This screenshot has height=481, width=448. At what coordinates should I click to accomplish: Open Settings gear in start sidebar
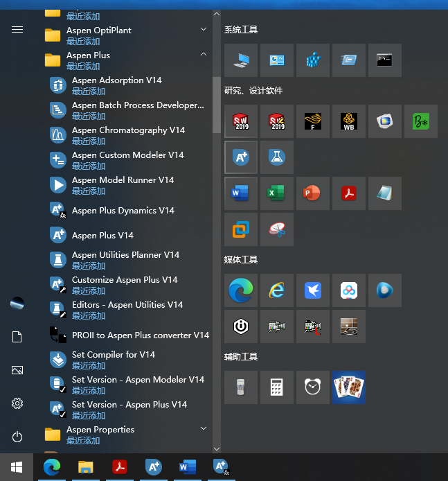pos(17,403)
